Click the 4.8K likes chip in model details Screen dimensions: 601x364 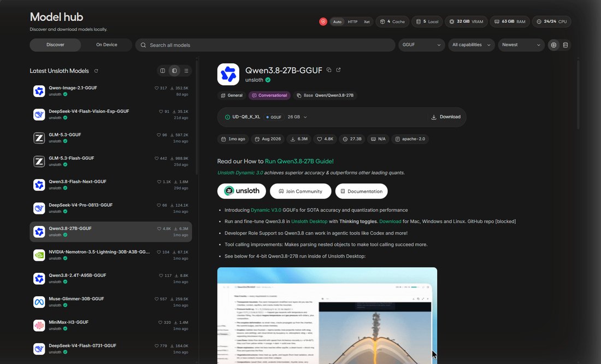(x=325, y=139)
